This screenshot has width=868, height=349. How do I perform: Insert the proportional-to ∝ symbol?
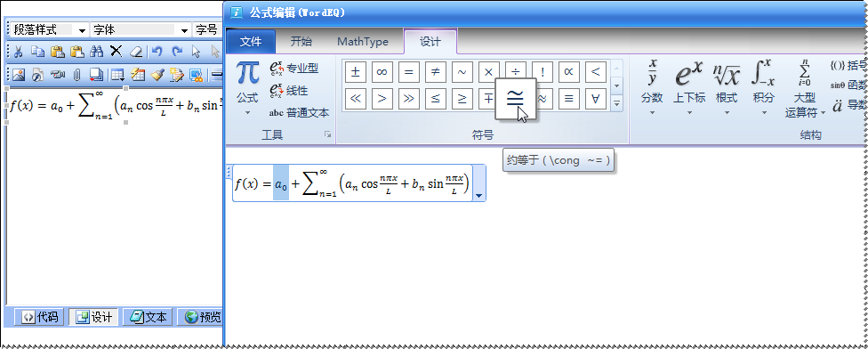[x=569, y=72]
